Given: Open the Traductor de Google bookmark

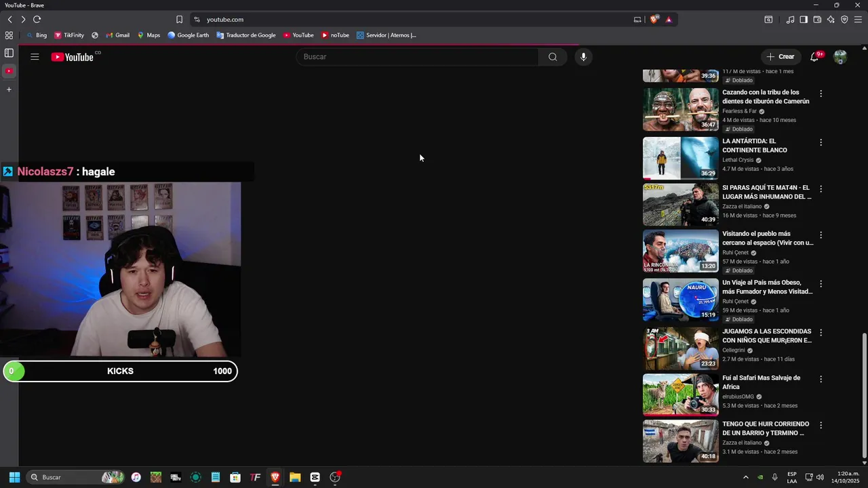Looking at the screenshot, I should pos(246,35).
